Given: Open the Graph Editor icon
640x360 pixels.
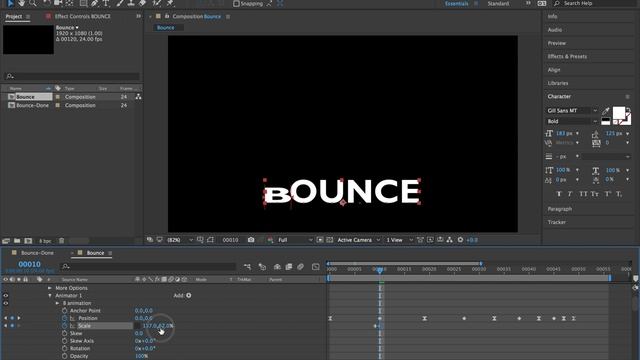Looking at the screenshot, I should click(316, 267).
